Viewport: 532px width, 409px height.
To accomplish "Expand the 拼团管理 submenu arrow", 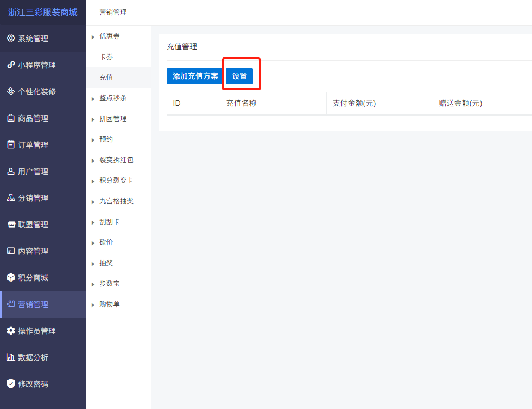I will 93,119.
